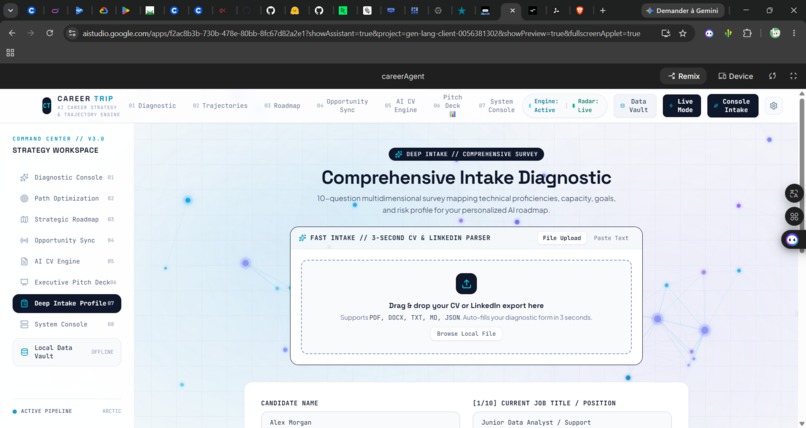Open Strategic Roadmap in sidebar

coord(67,219)
